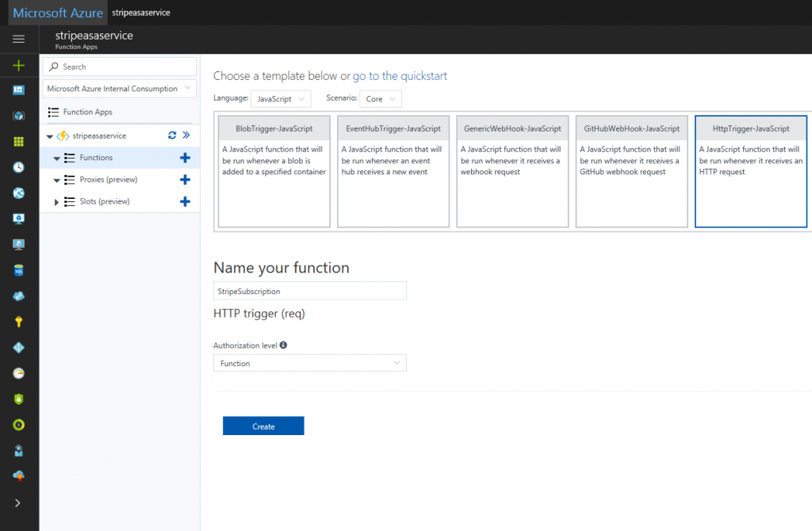Open the Scenario dropdown showing Core

pos(381,99)
